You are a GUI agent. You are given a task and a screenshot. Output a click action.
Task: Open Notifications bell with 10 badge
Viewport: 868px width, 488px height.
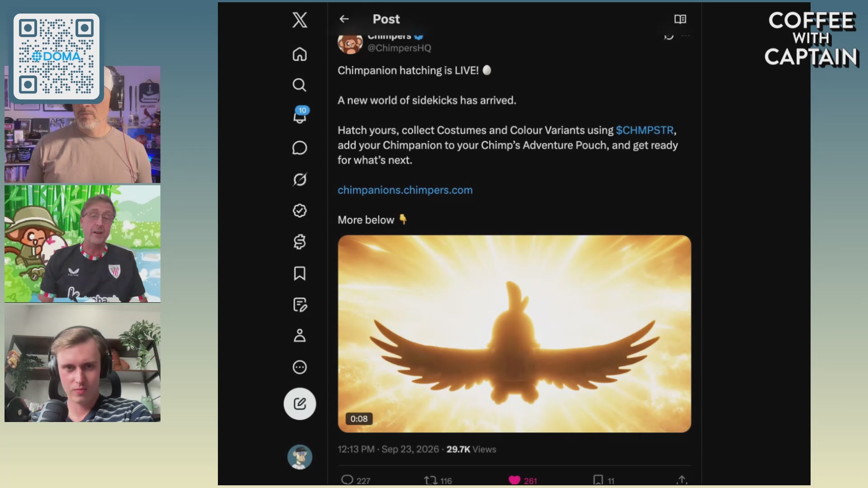(x=300, y=115)
